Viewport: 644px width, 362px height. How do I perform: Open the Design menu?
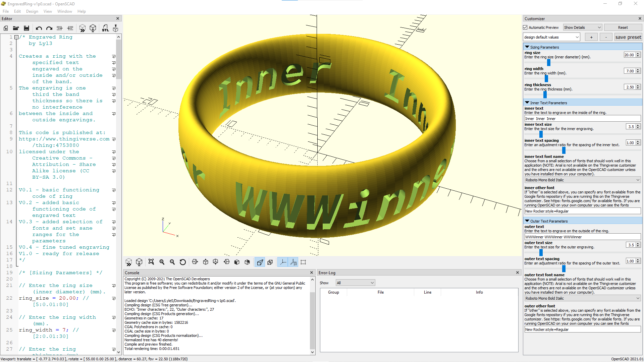(32, 11)
